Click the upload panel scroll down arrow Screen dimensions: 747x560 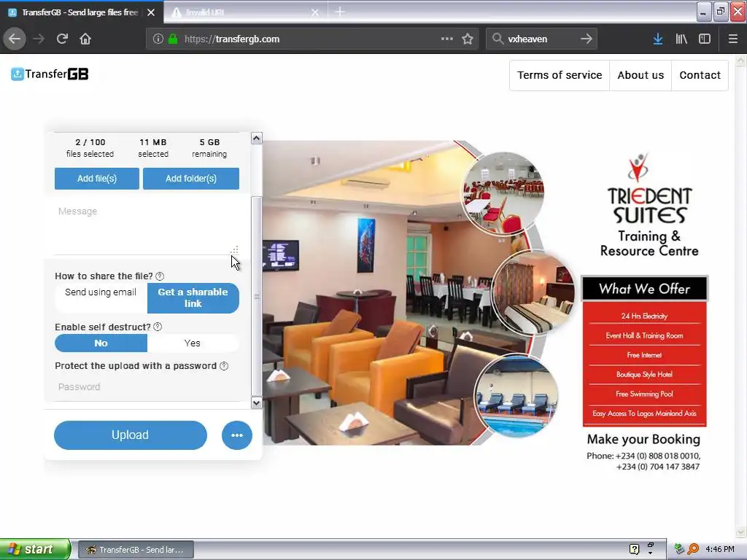point(256,402)
